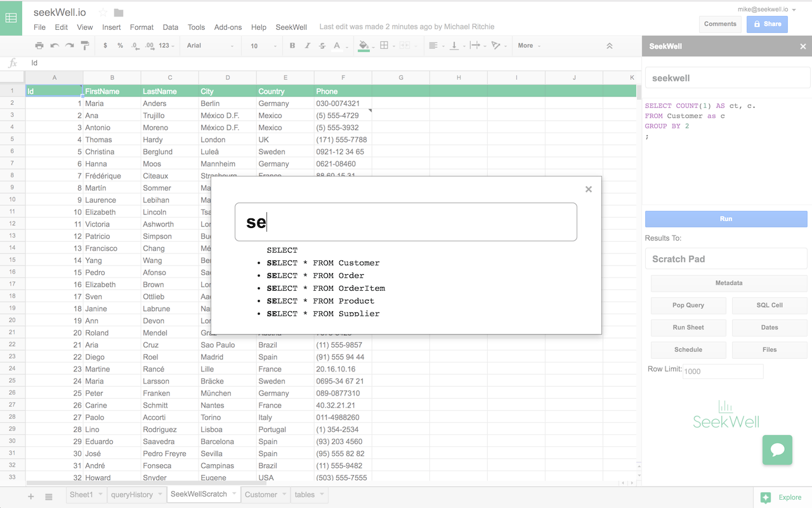
Task: Open the More toolbar dropdown
Action: pos(530,46)
